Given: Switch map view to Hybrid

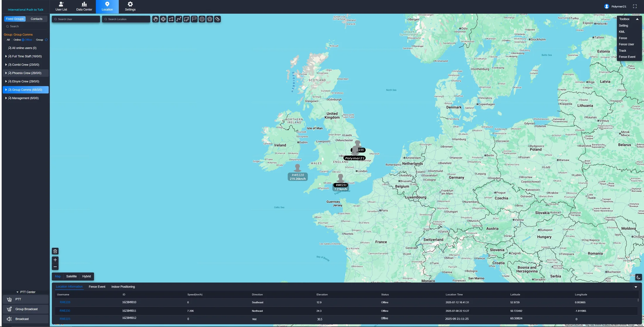Looking at the screenshot, I should coord(87,276).
